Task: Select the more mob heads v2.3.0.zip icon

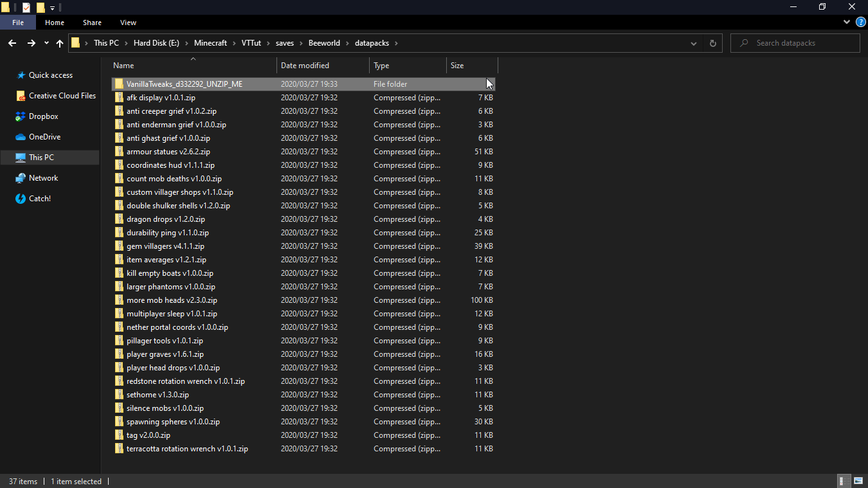Action: [x=119, y=300]
